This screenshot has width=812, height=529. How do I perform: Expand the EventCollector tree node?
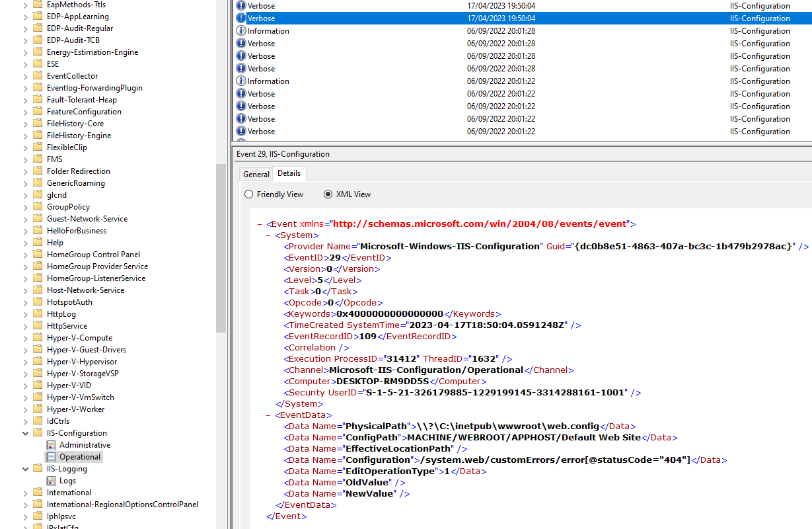tap(26, 76)
